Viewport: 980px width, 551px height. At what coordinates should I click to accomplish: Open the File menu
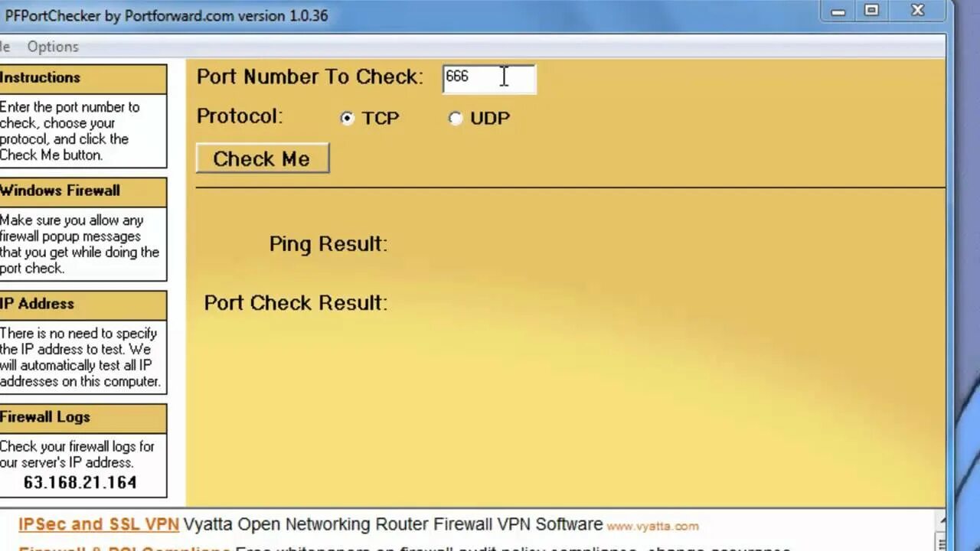[x=5, y=47]
